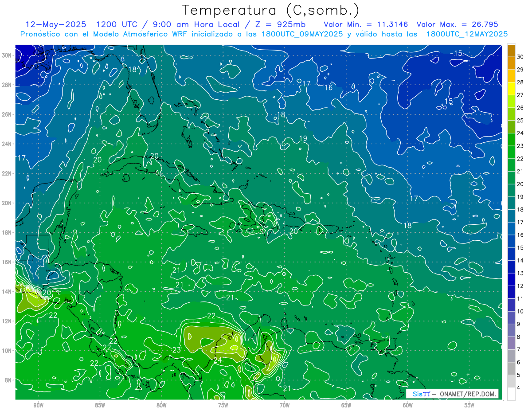Click the 14N latitude axis label
Screen dimensions: 532x411
pos(7,291)
